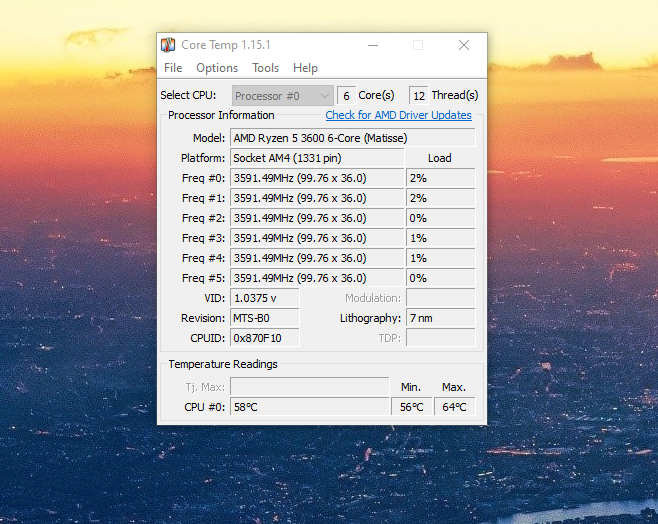Screen dimensions: 658x524
Task: Open the Tools menu
Action: [x=265, y=68]
